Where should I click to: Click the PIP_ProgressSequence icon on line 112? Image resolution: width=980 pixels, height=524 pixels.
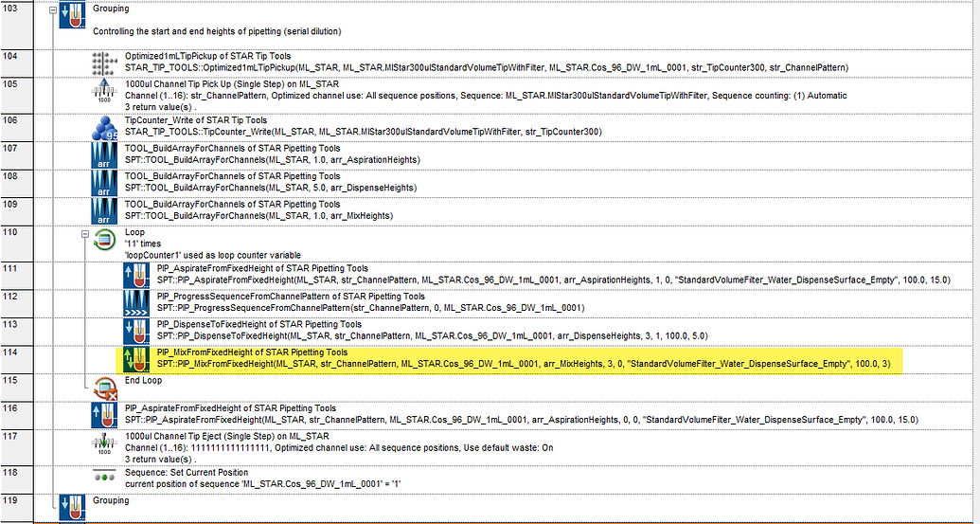pos(137,303)
